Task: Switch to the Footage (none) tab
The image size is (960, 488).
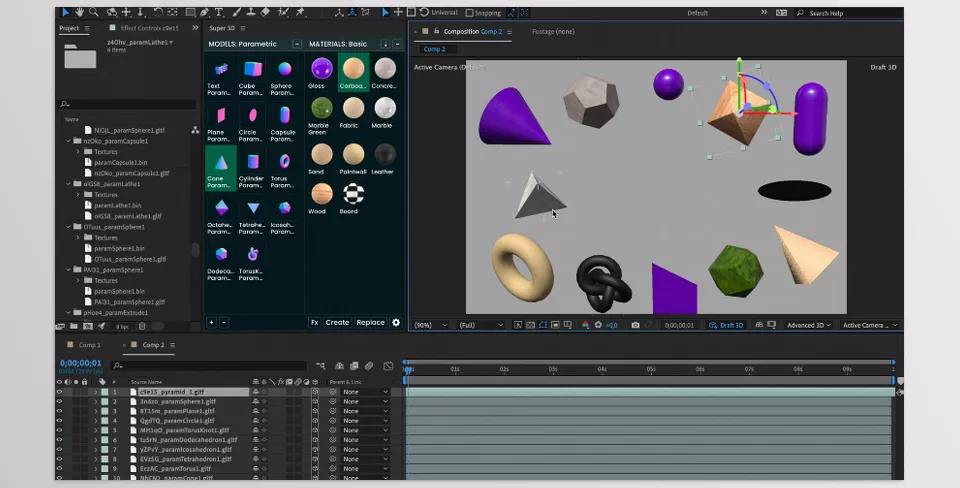Action: [553, 31]
